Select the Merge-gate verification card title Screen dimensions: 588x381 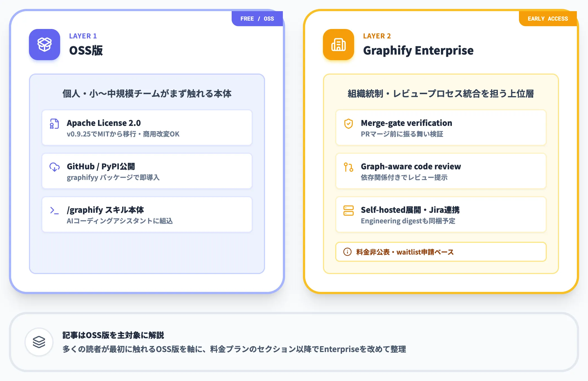pos(406,123)
